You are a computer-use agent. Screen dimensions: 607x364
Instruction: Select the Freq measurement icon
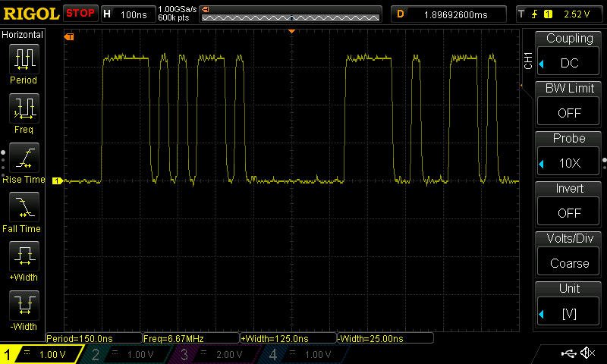pyautogui.click(x=23, y=109)
